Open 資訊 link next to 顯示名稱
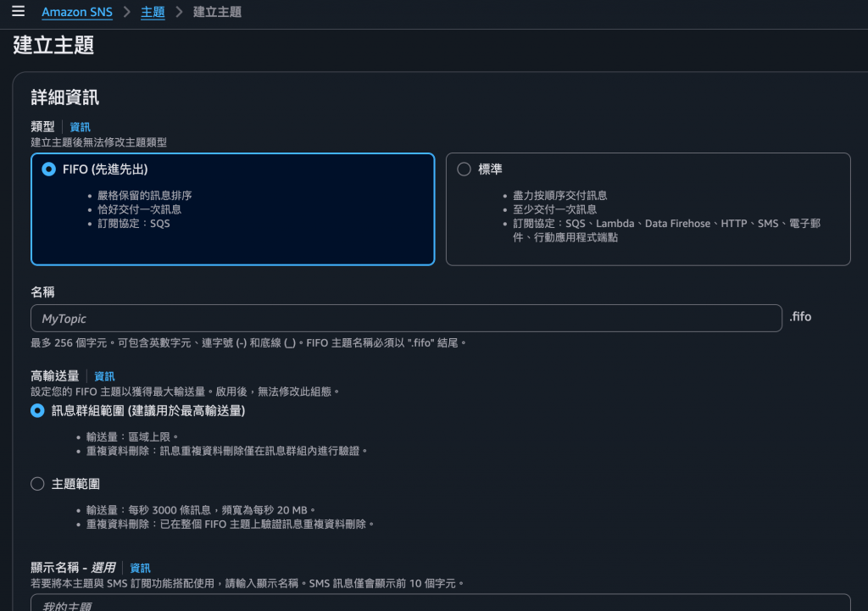 point(140,568)
